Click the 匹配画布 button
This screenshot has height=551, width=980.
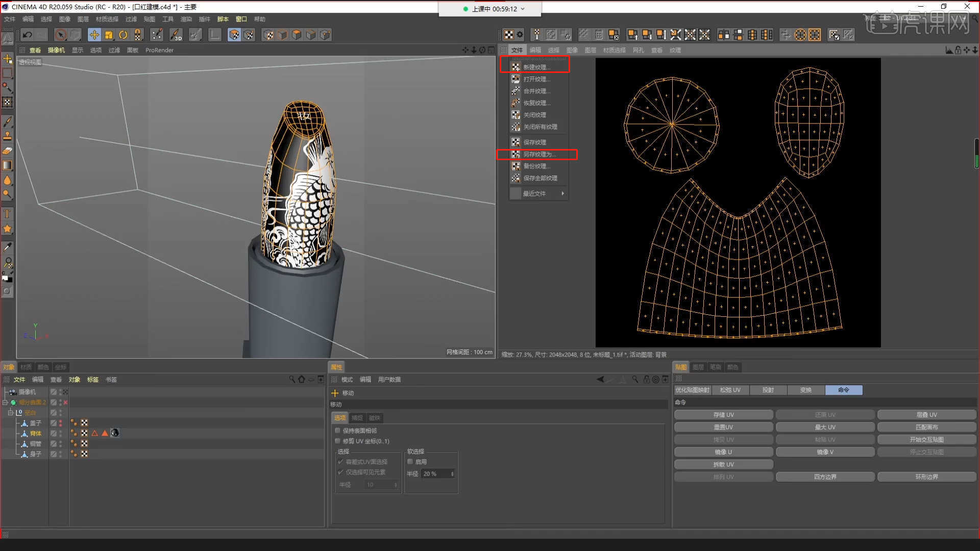[x=926, y=427]
